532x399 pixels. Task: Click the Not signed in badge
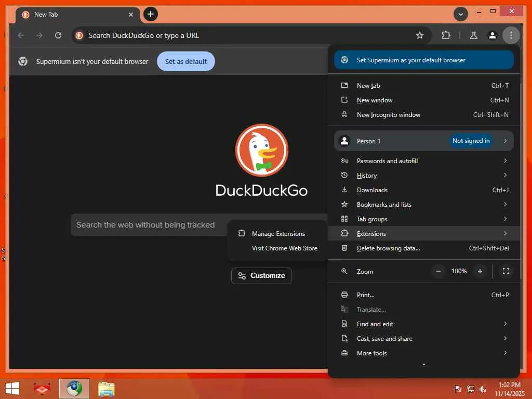[x=471, y=141]
